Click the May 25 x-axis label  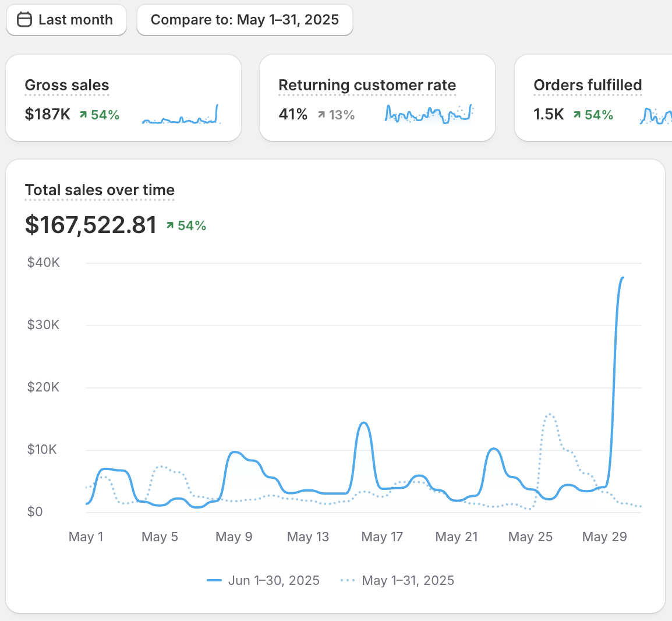tap(530, 537)
